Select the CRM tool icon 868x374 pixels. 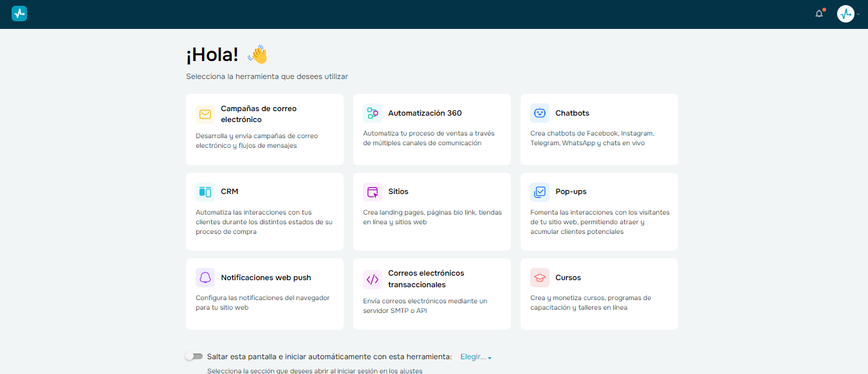click(x=205, y=191)
